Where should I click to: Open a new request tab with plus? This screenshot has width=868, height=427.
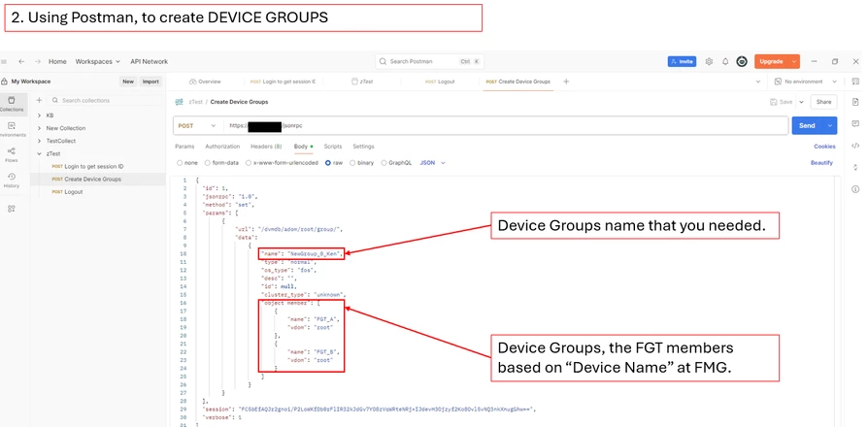click(566, 82)
